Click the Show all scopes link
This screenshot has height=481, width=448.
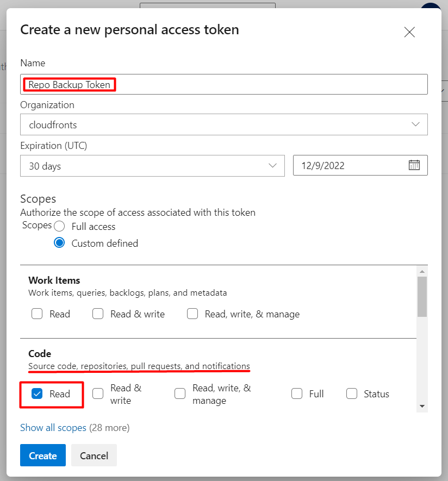(53, 428)
